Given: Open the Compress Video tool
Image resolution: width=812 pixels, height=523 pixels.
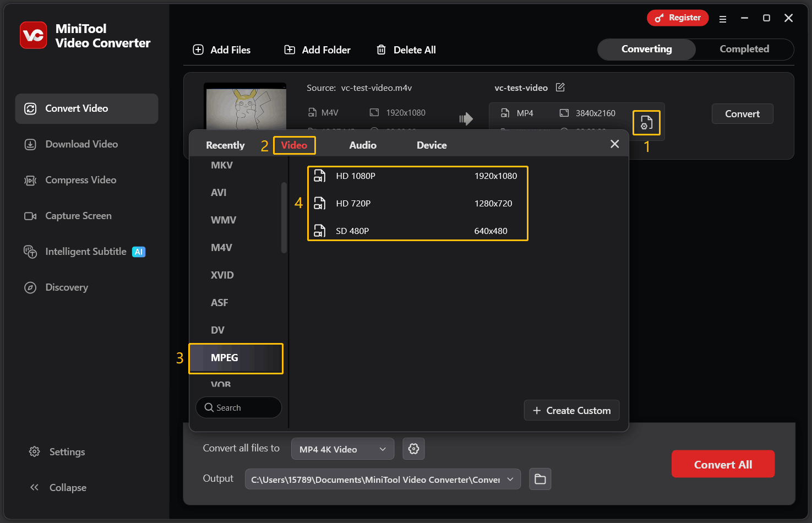Looking at the screenshot, I should point(80,179).
